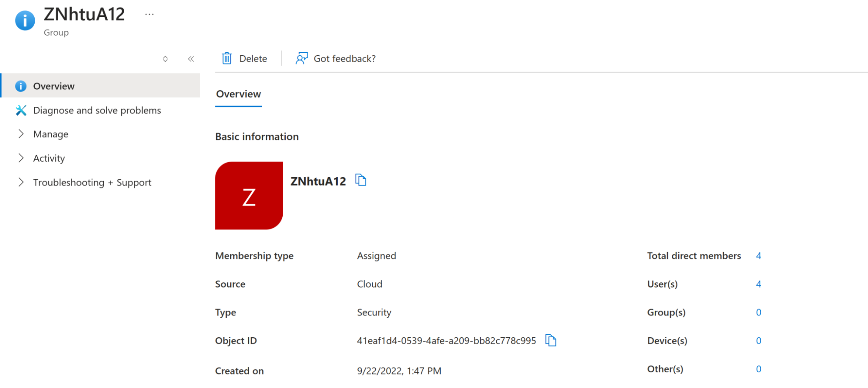This screenshot has height=388, width=868.
Task: Switch to the Overview tab
Action: (238, 94)
